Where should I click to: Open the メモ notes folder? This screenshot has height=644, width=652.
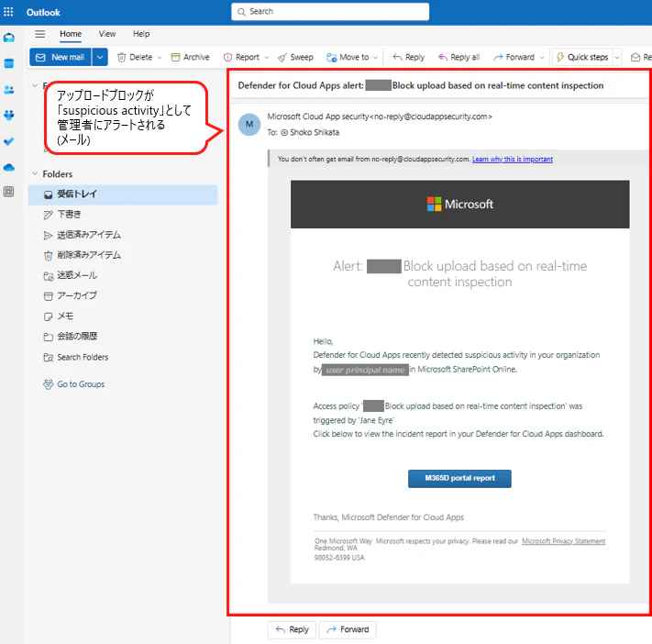(123, 316)
